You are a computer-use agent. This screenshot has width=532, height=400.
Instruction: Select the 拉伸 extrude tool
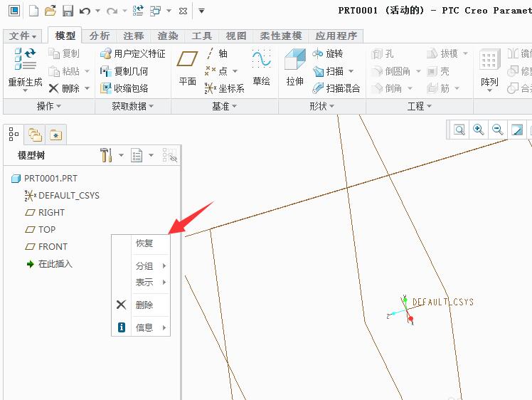coord(294,67)
